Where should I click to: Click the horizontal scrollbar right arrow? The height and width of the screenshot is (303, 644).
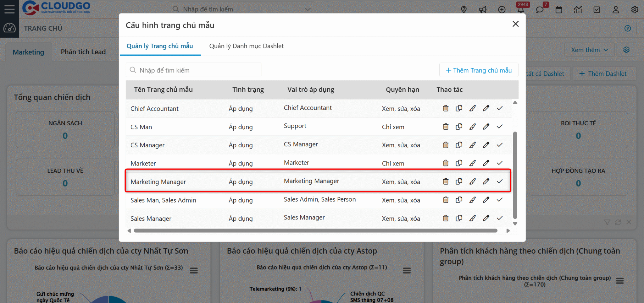[x=508, y=231]
